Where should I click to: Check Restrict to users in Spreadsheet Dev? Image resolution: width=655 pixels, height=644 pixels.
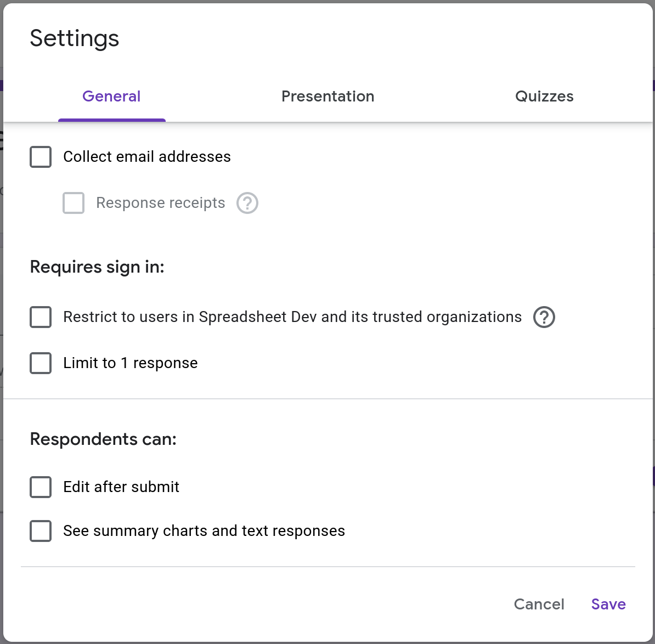[x=41, y=317]
